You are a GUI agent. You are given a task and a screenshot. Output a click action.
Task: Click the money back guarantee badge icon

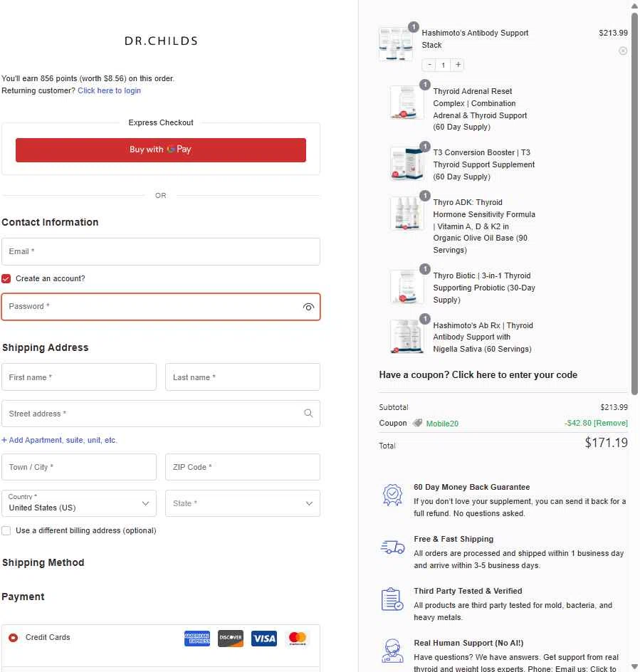(392, 495)
